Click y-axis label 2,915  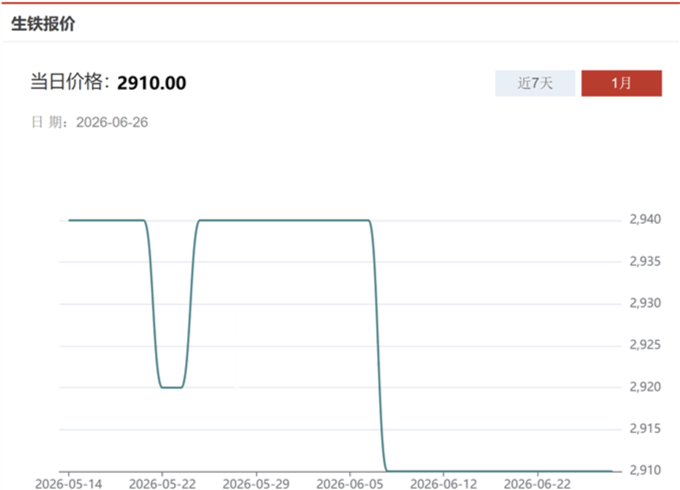(x=645, y=429)
